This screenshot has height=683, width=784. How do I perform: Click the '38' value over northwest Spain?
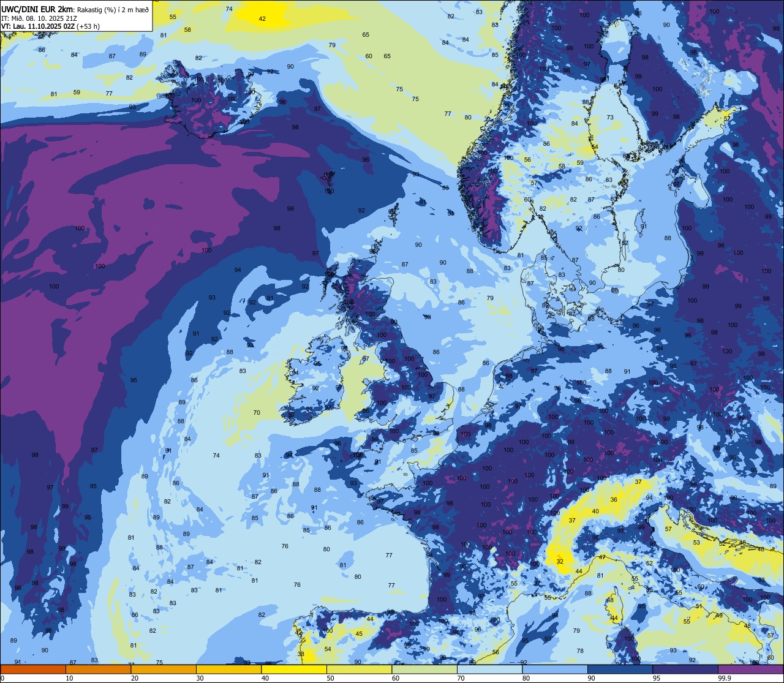(301, 654)
